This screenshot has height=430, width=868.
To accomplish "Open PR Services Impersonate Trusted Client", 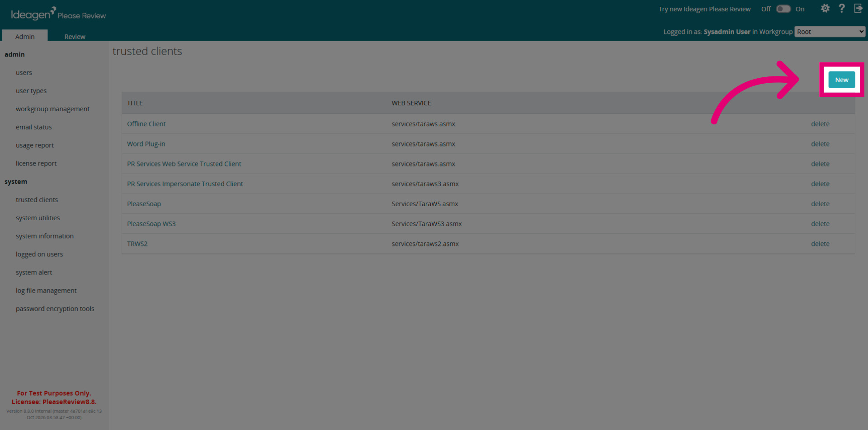I will coord(185,184).
